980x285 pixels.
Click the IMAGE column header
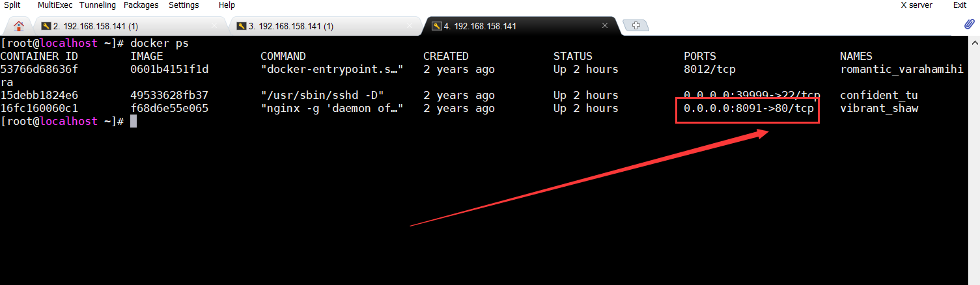pos(147,56)
